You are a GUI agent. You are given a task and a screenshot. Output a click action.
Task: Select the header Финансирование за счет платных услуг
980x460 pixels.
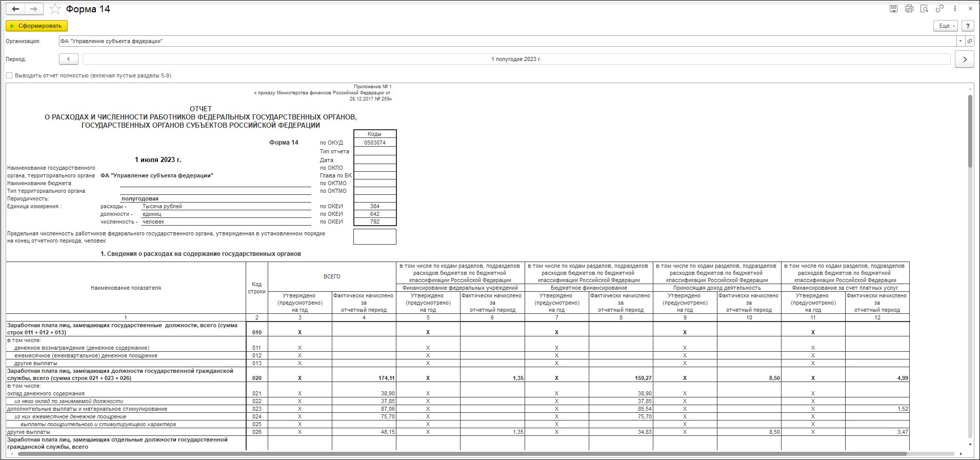[845, 288]
